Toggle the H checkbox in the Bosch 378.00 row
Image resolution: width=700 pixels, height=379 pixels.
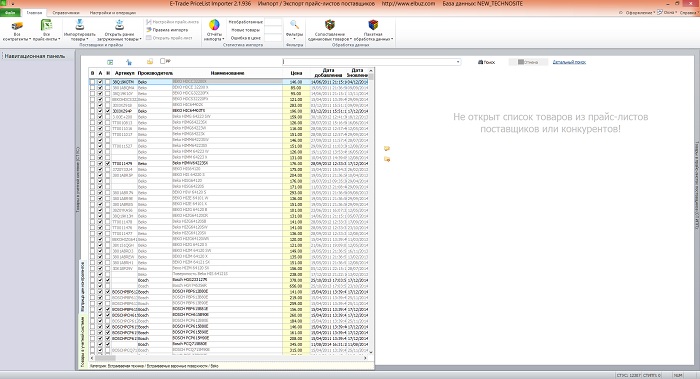tap(108, 280)
